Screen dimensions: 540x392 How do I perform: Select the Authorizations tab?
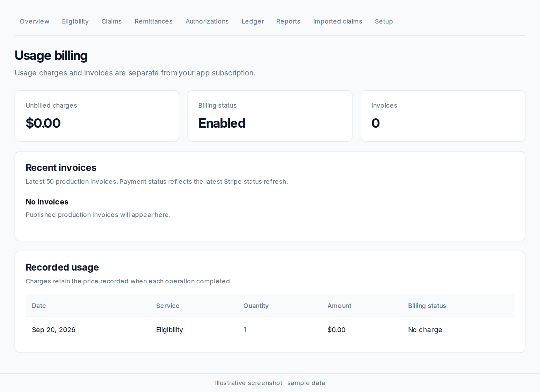207,21
